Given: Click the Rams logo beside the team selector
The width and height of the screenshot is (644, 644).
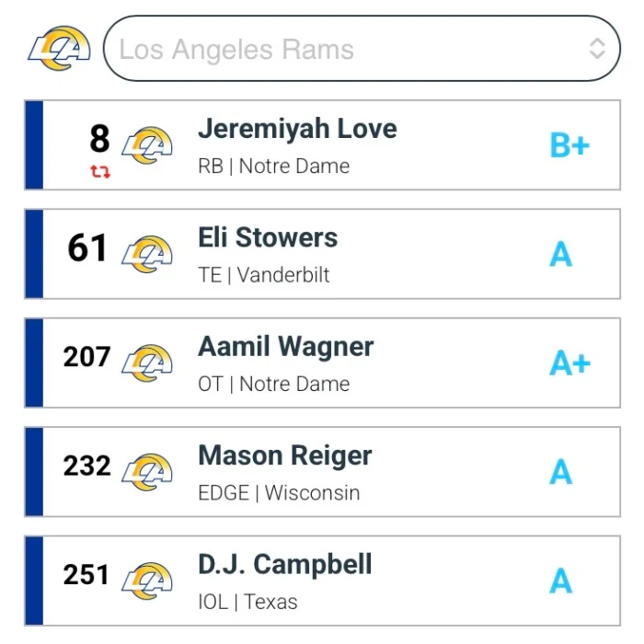Looking at the screenshot, I should (x=59, y=49).
